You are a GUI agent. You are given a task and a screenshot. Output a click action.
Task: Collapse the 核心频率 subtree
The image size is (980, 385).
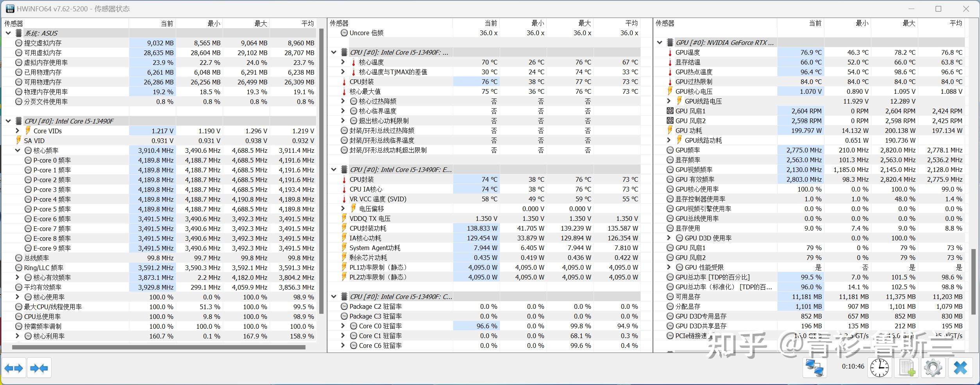[18, 150]
